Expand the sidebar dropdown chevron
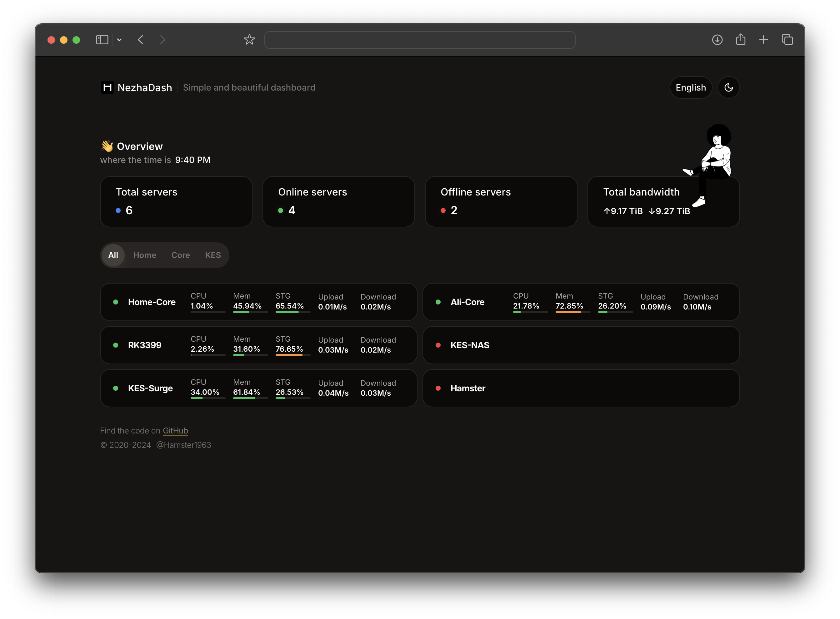 tap(119, 40)
